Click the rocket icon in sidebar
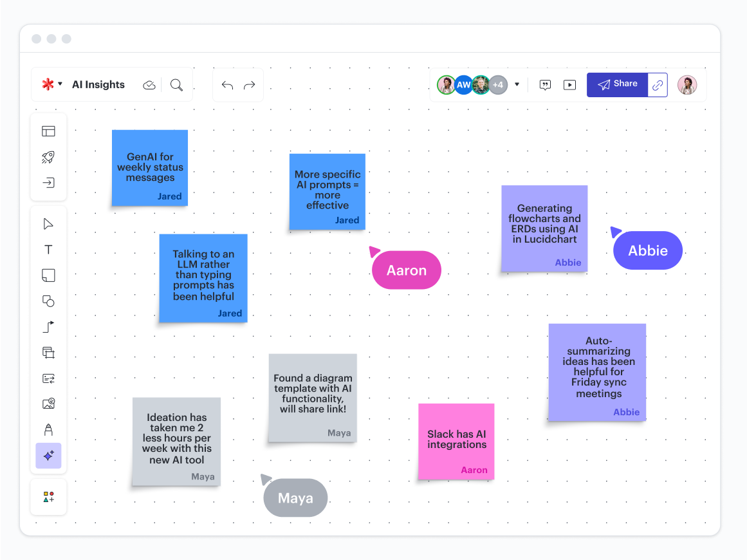 48,157
